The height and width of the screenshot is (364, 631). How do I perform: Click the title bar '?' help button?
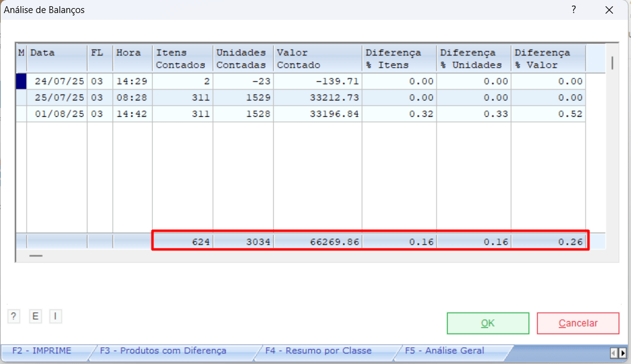(574, 9)
